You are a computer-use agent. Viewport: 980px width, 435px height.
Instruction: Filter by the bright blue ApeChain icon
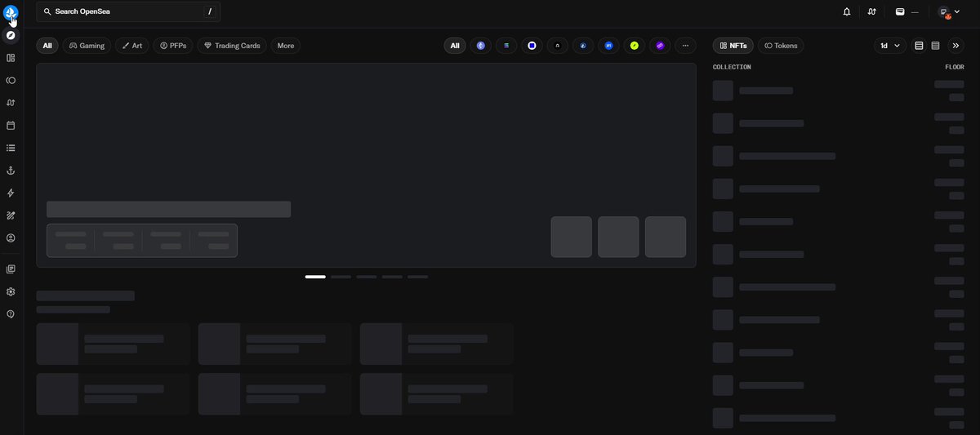coord(608,46)
